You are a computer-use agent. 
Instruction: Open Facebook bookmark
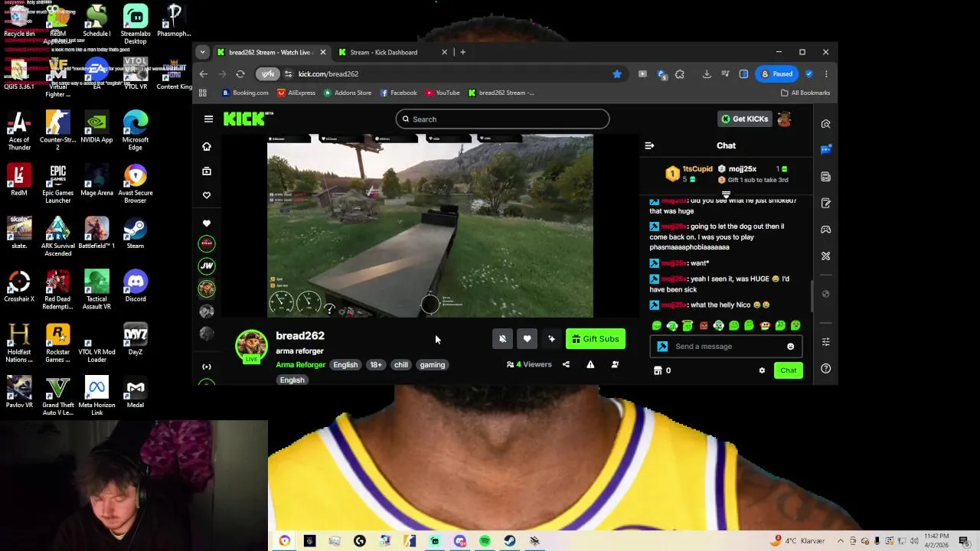(x=398, y=93)
